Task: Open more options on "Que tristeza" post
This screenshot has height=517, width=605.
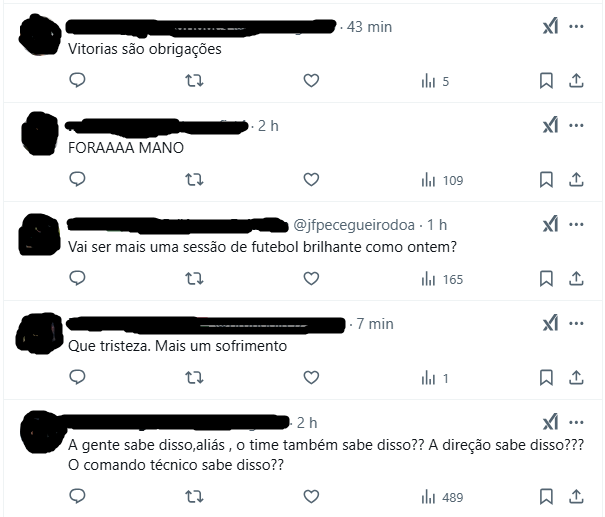Action: point(576,323)
